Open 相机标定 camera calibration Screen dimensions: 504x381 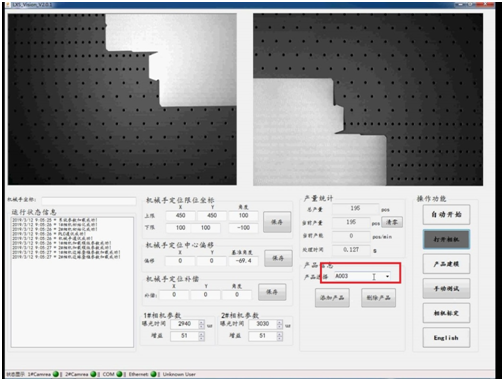pos(446,313)
